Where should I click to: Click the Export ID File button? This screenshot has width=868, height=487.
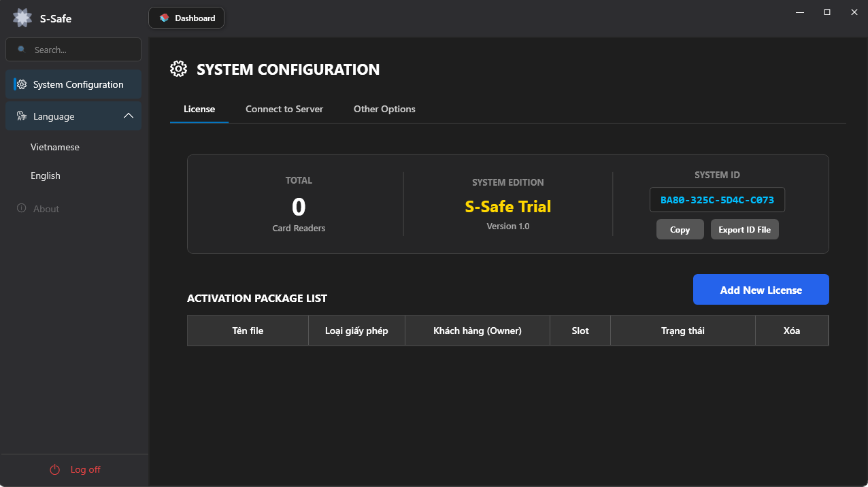[x=745, y=229]
